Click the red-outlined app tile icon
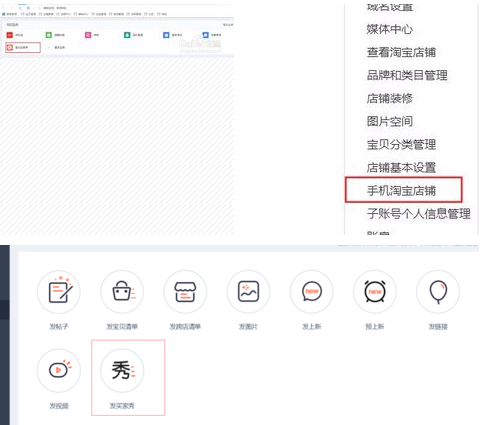Viewport: 491px width, 425px height. (10, 47)
